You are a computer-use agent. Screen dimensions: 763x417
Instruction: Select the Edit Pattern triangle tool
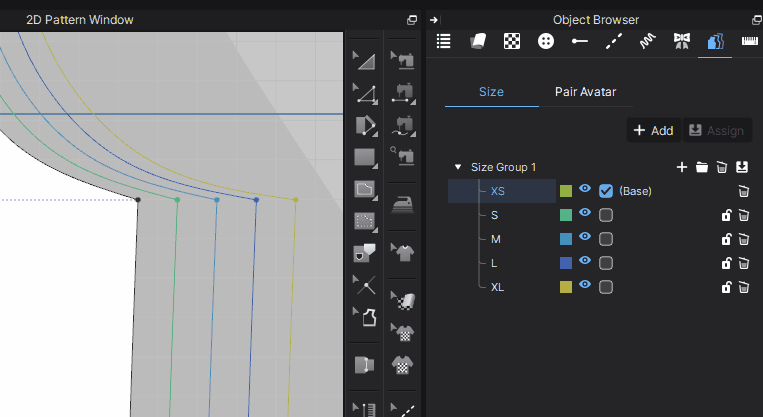coord(364,60)
